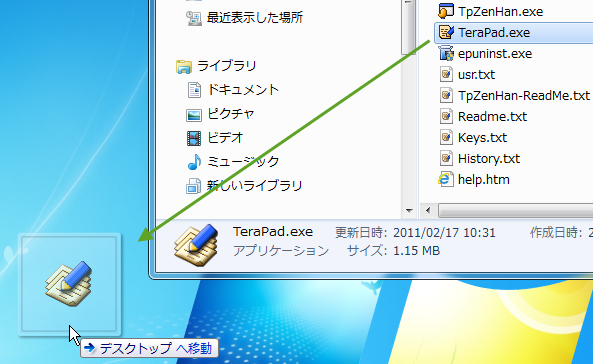Click the ドキュメント library icon
This screenshot has height=364, width=593.
[194, 90]
